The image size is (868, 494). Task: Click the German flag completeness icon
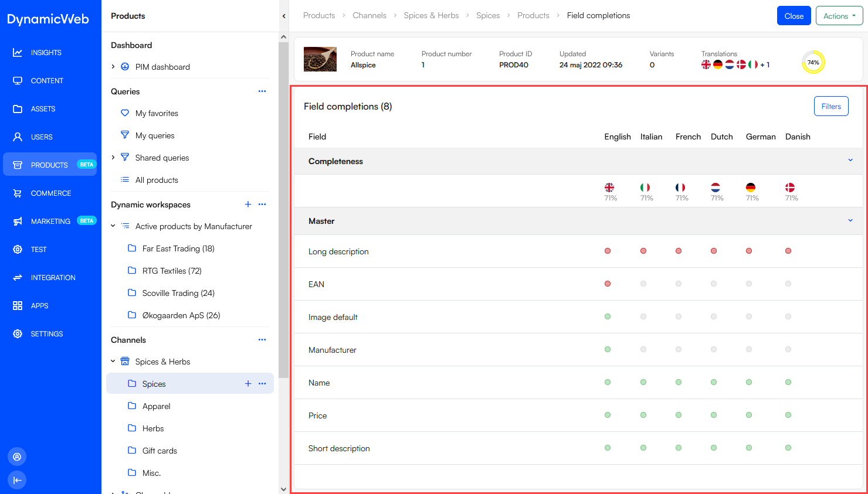[x=751, y=188]
